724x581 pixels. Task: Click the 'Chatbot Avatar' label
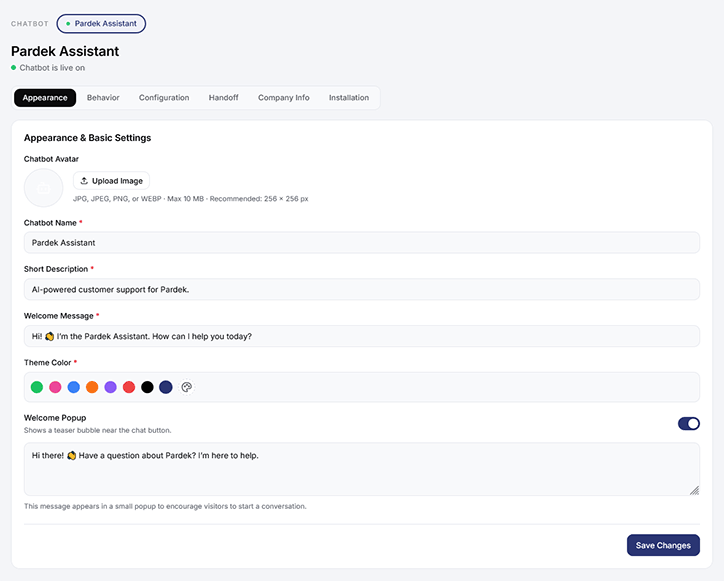coord(51,159)
